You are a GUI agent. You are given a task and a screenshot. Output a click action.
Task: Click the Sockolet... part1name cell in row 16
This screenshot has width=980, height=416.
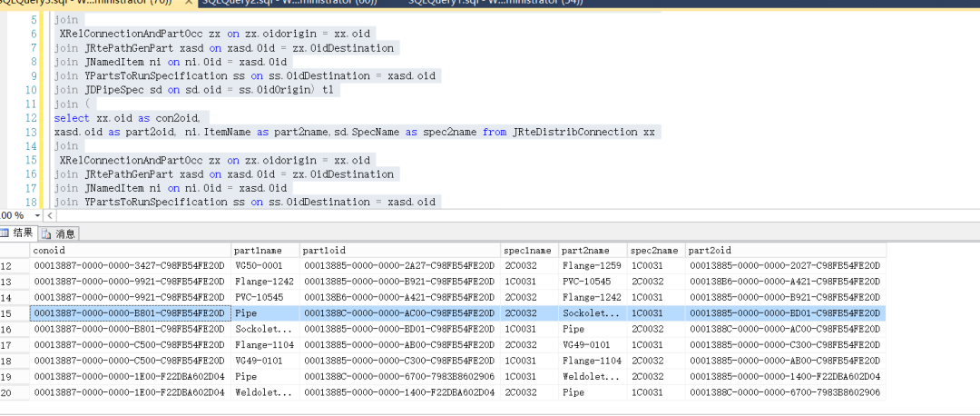pos(266,329)
